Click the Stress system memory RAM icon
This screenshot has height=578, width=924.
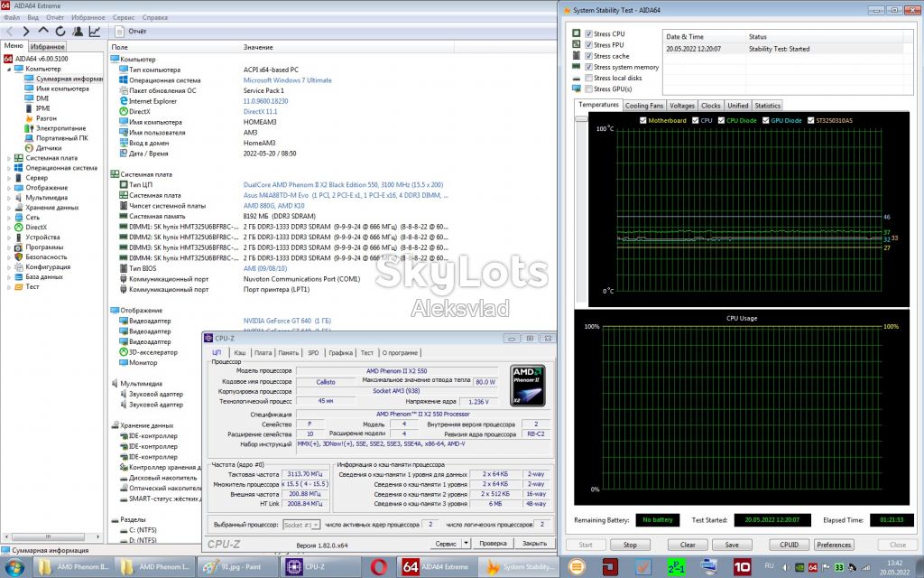(x=577, y=67)
